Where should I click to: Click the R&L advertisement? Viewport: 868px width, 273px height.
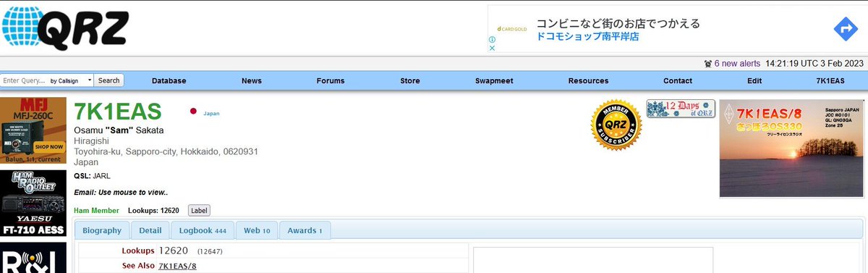pos(33,258)
